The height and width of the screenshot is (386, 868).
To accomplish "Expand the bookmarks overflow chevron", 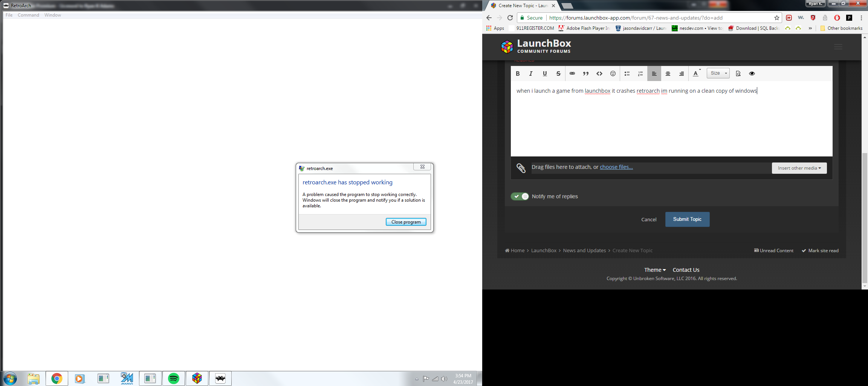I will [810, 28].
